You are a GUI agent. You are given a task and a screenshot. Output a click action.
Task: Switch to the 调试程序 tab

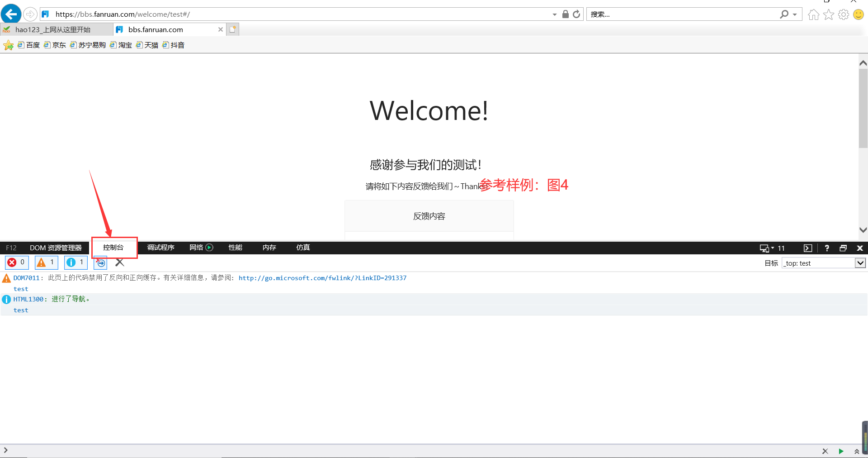160,248
